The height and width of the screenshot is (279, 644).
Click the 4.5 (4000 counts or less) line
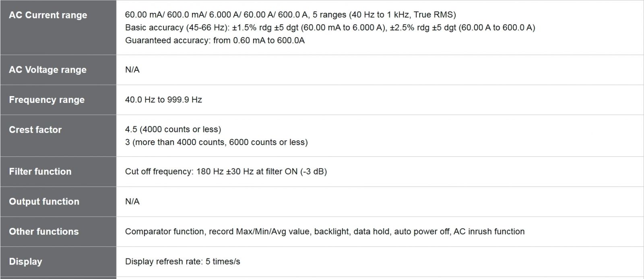pos(173,129)
